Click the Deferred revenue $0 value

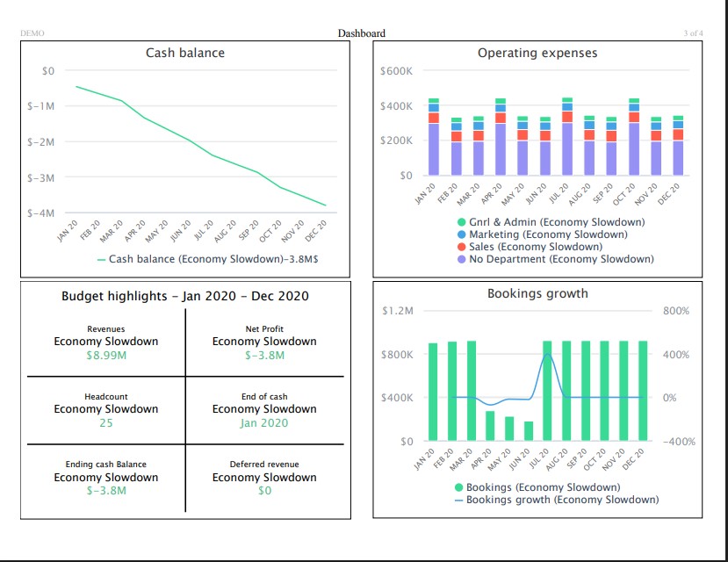point(264,491)
